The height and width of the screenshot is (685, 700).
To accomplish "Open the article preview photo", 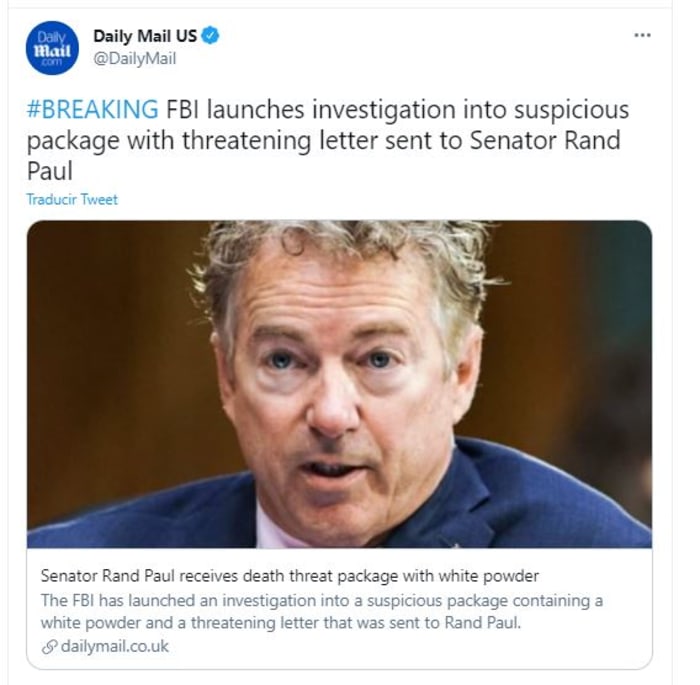I will (x=339, y=384).
